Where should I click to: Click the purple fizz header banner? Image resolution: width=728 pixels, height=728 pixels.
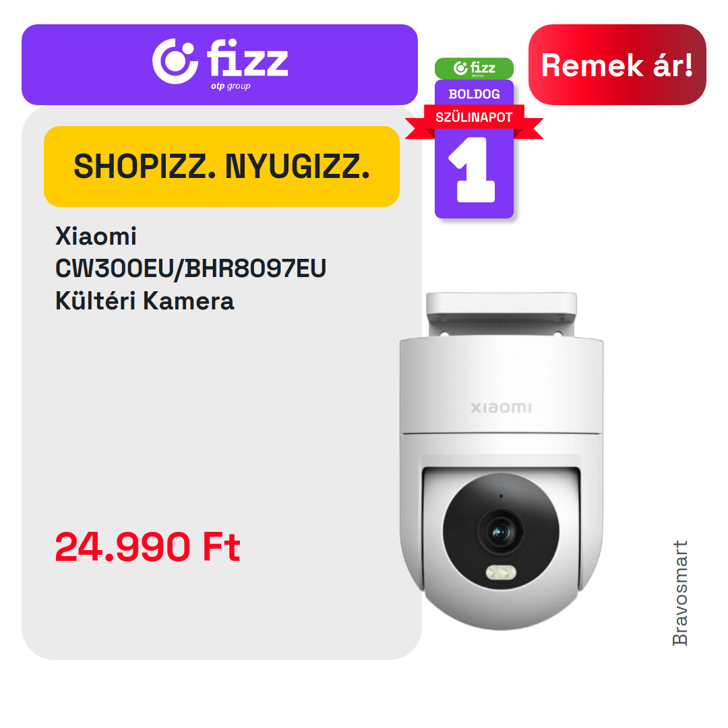coord(220,65)
